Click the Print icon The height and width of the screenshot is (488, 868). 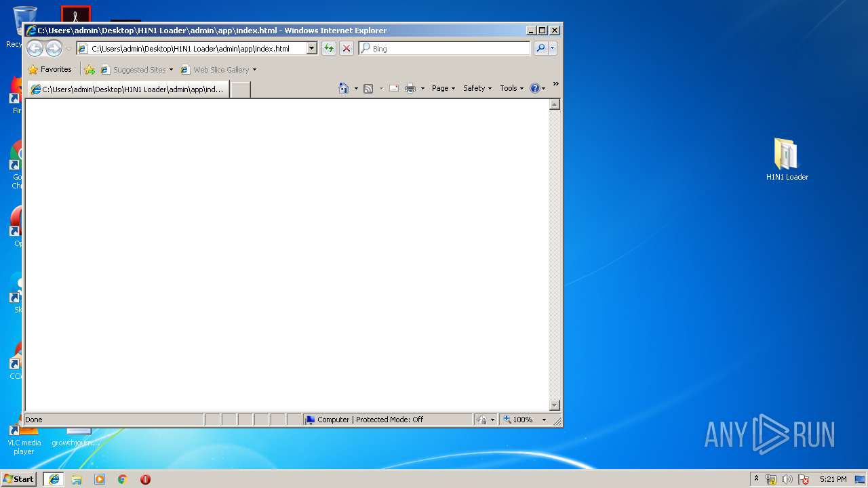pyautogui.click(x=410, y=88)
